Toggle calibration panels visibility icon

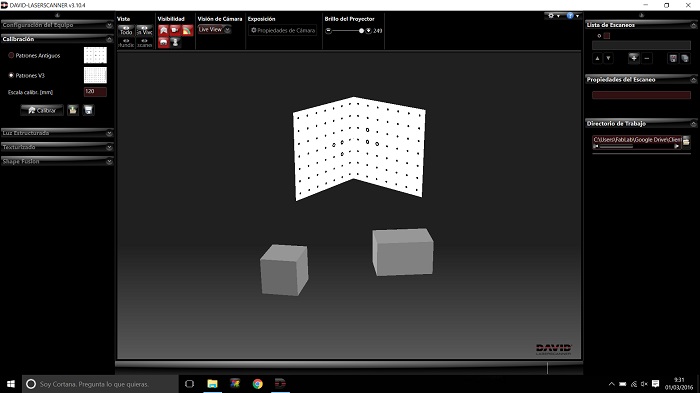163,30
